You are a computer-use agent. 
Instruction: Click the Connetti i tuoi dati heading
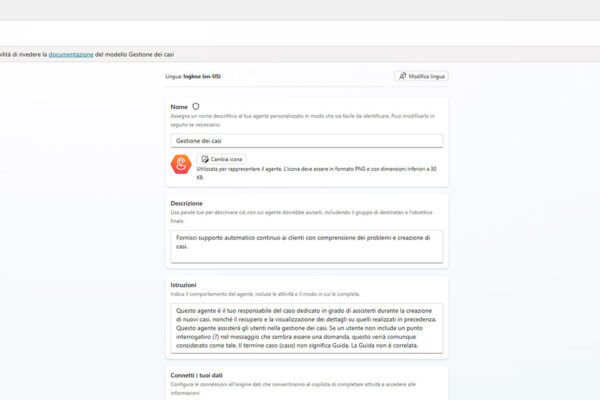click(196, 375)
